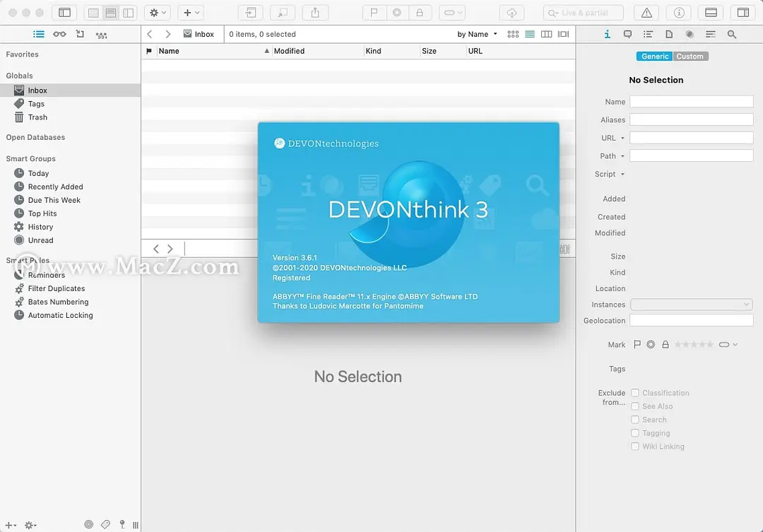The width and height of the screenshot is (763, 532).
Task: Select the navigate list sidebar icon
Action: pos(38,34)
